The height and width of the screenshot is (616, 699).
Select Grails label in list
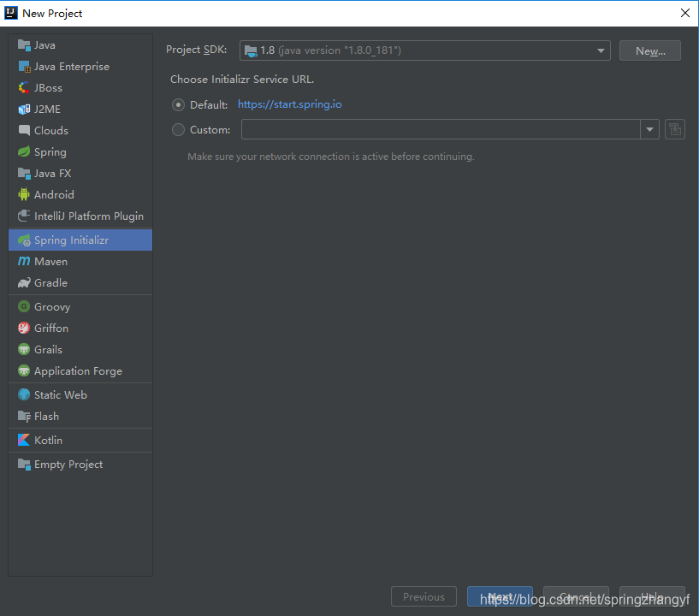click(48, 349)
